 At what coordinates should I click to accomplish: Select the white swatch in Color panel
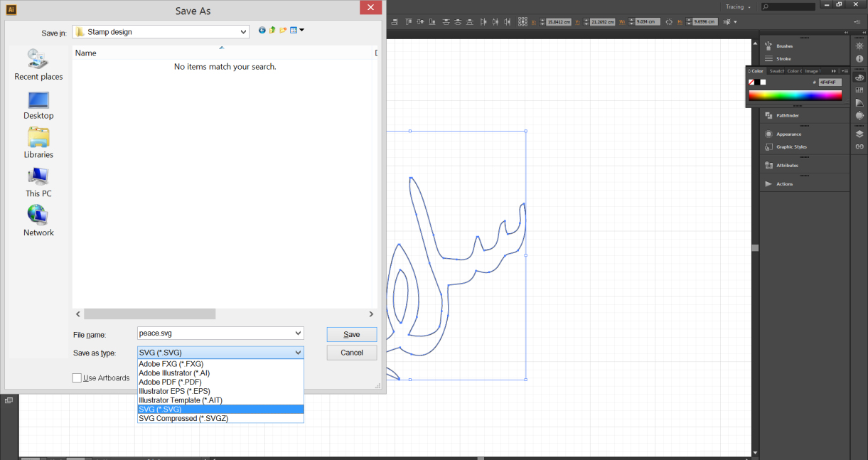[x=763, y=82]
